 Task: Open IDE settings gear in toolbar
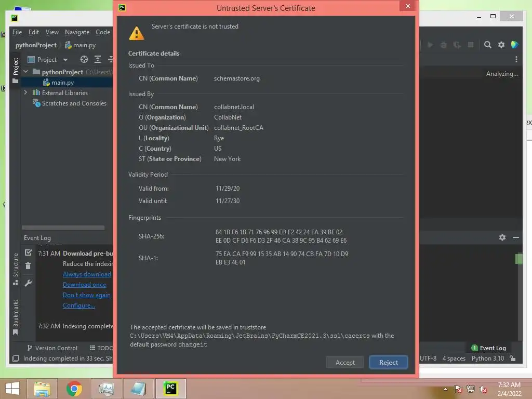tap(501, 45)
